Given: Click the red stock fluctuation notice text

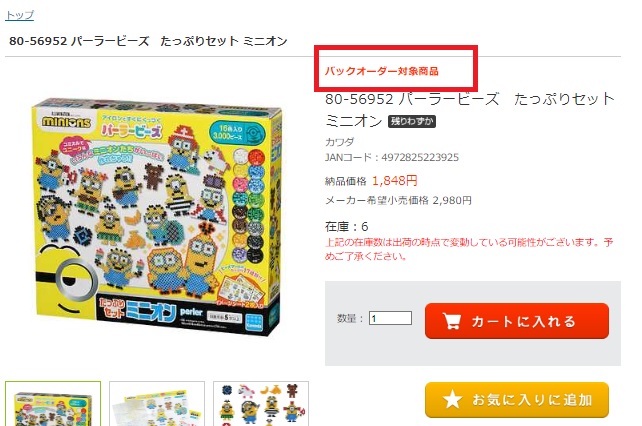Looking at the screenshot, I should click(469, 249).
